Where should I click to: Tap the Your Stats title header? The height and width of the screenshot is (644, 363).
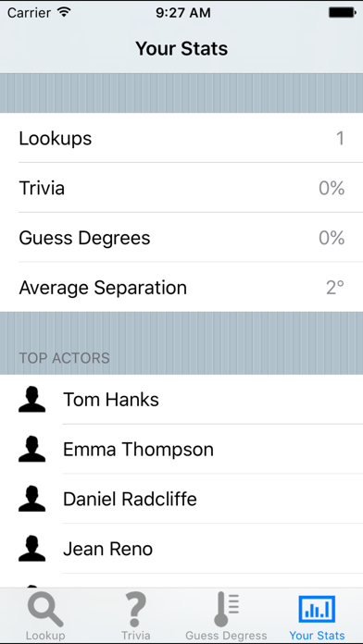tap(181, 48)
